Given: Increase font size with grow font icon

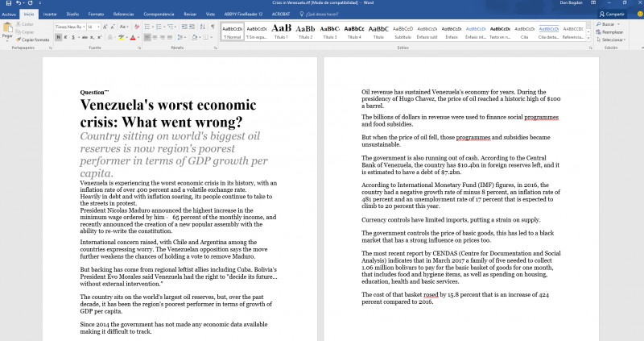Looking at the screenshot, I should tap(105, 27).
